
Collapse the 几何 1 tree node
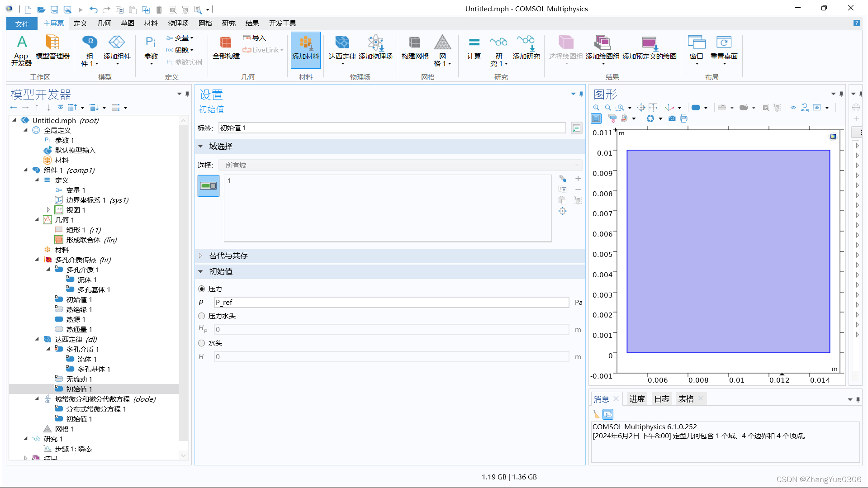[x=37, y=220]
